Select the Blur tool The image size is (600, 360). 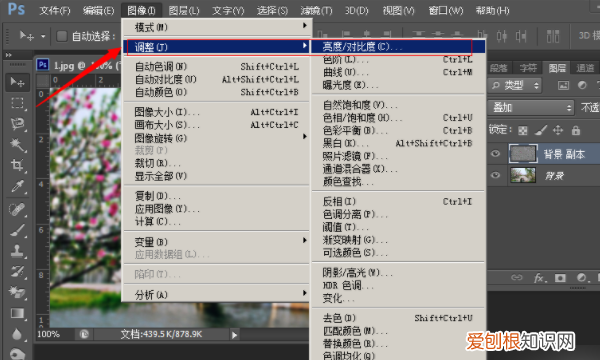pos(17,334)
